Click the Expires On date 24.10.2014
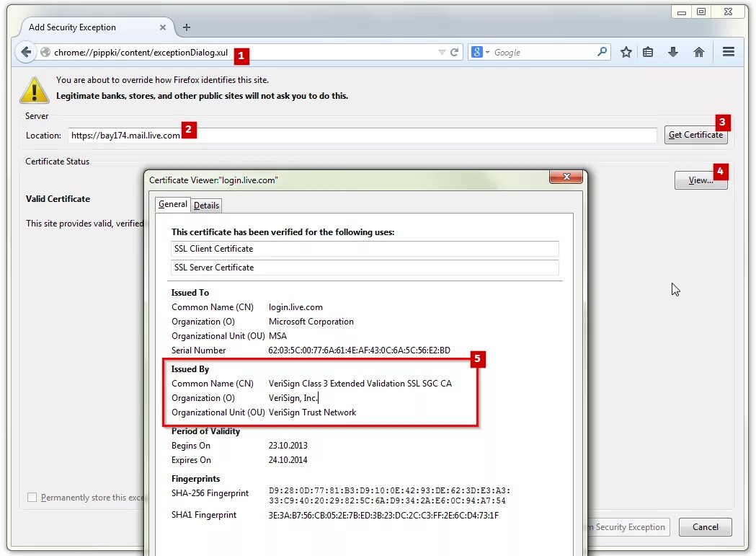756x556 pixels. point(288,460)
